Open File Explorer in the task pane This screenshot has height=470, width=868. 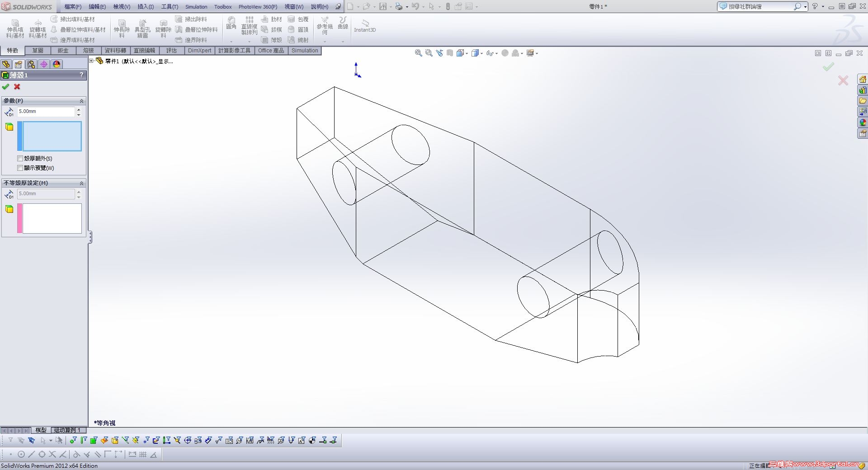[863, 101]
